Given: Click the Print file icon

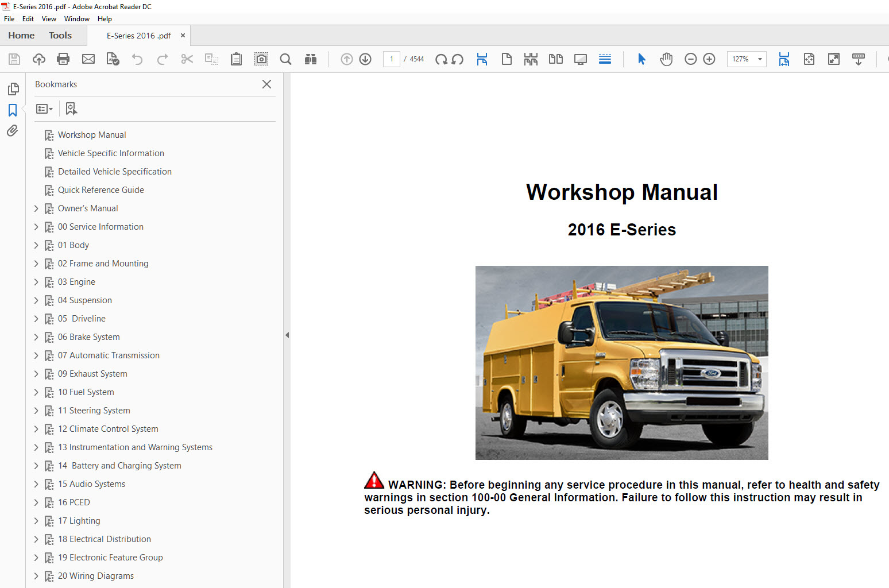Looking at the screenshot, I should [63, 59].
